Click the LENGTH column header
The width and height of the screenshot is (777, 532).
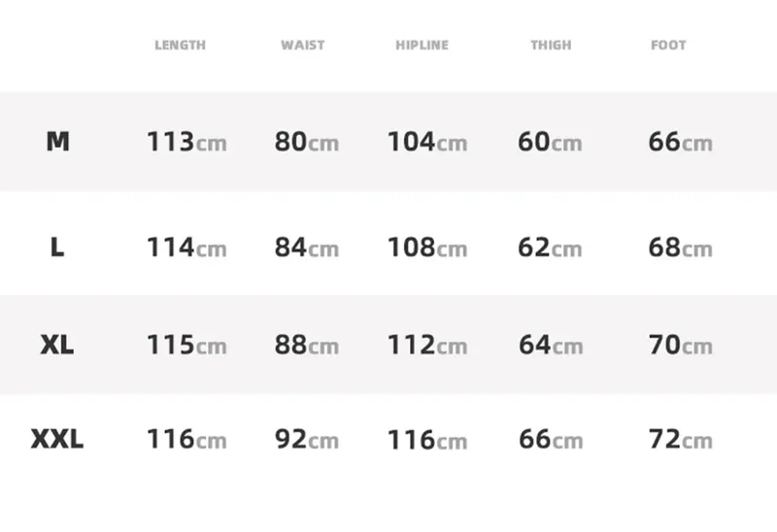[180, 45]
